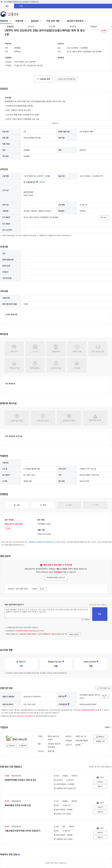The width and height of the screenshot is (112, 868).
Task: Select the 장애인용 주차장 facility icon
Action: (x=17, y=418)
